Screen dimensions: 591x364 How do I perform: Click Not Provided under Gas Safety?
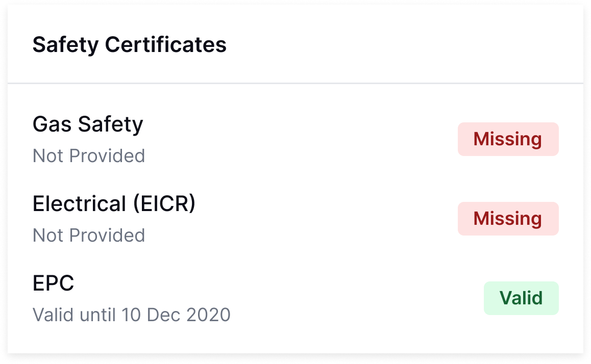89,156
